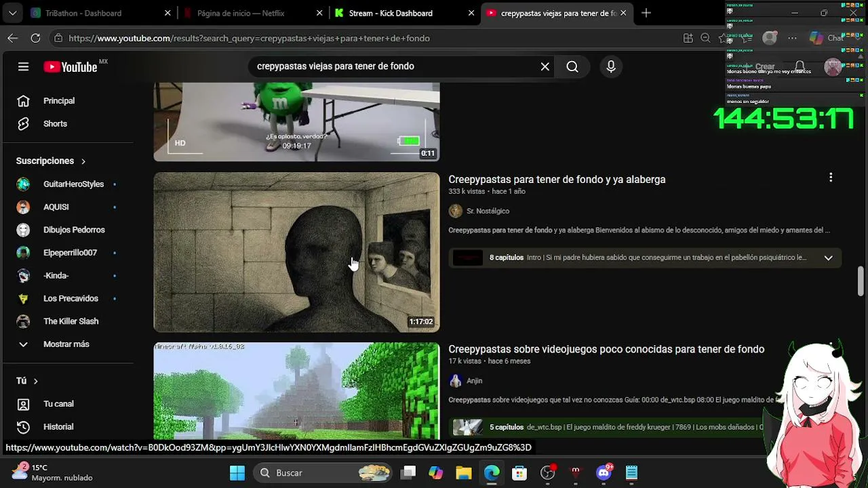
Task: Close the TriBathon - Dashboard tab
Action: (x=167, y=13)
